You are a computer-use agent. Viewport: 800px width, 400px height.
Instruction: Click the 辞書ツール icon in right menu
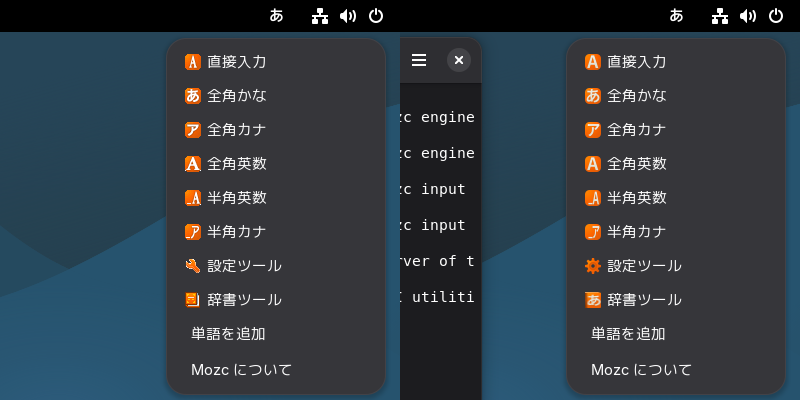tap(593, 299)
